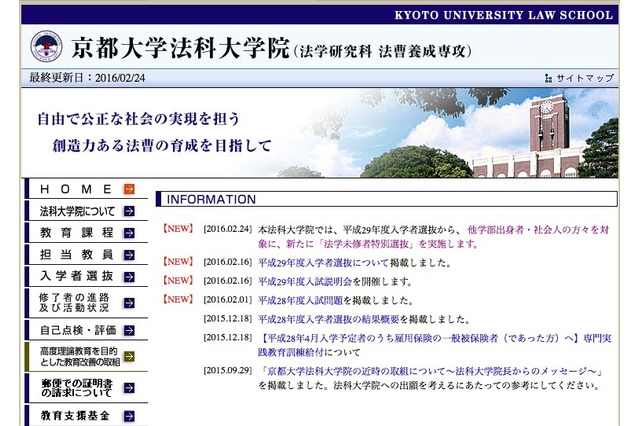
Task: Open 郵便での証明書の請求について
Action: coord(87,388)
